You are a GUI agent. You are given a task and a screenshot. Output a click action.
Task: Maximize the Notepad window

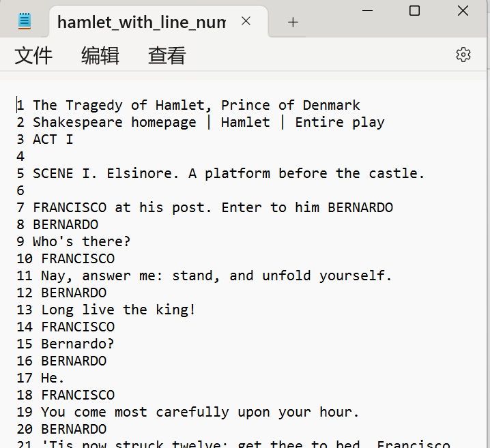pyautogui.click(x=414, y=11)
